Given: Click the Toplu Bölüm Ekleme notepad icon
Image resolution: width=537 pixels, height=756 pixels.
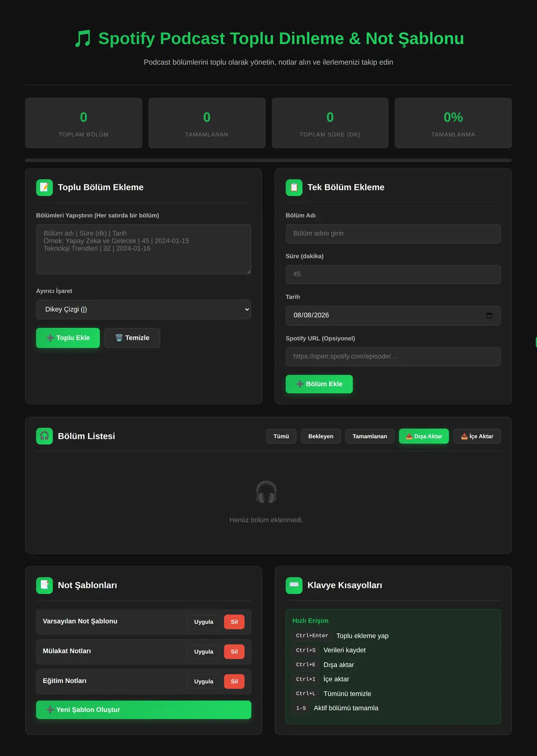Looking at the screenshot, I should point(44,187).
